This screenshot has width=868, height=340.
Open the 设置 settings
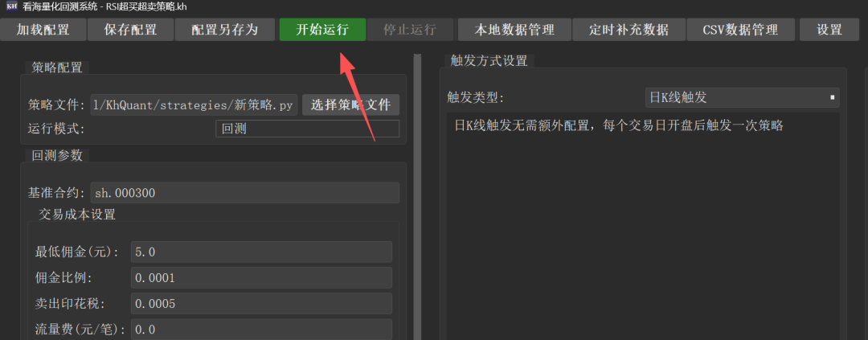coord(829,30)
